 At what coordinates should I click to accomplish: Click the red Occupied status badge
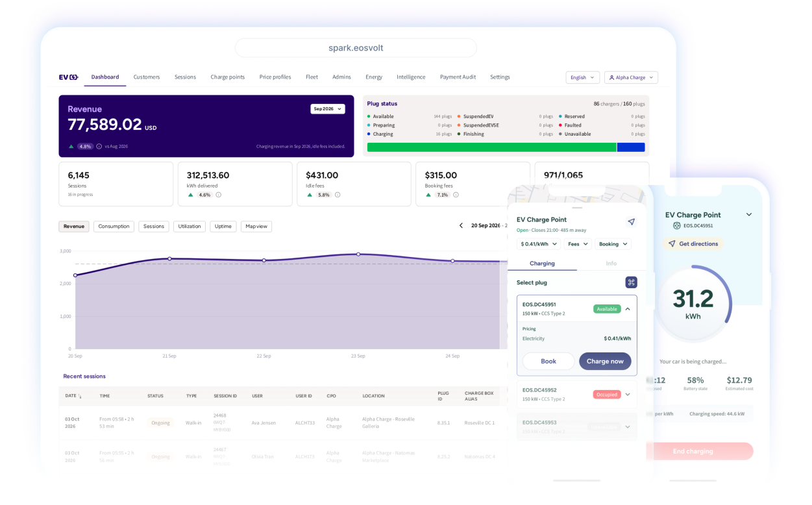pos(607,394)
